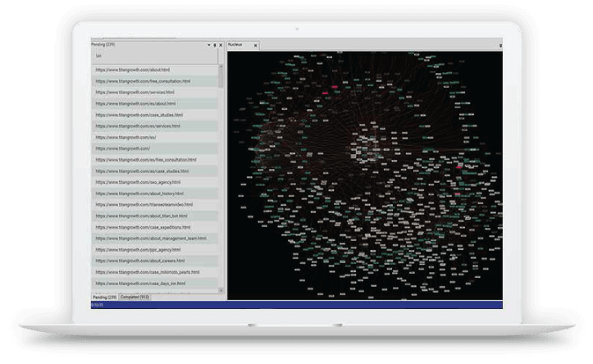Select the titangrowth.com/case_studies.html row
The width and height of the screenshot is (593, 364).
pos(154,115)
